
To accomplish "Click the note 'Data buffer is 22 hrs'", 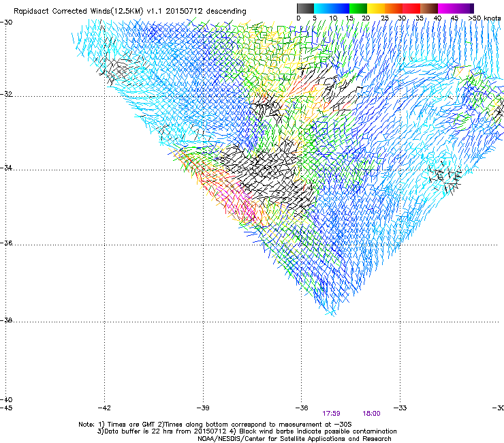I will pyautogui.click(x=139, y=431).
